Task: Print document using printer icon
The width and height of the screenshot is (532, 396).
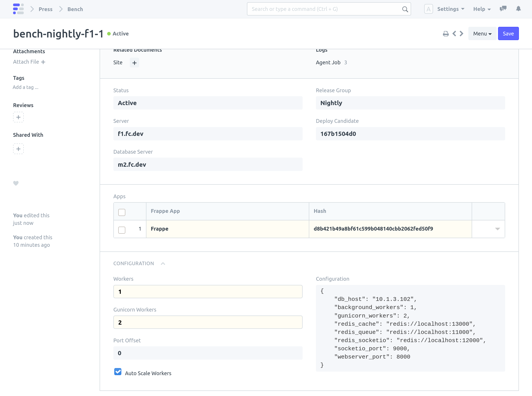Action: click(446, 34)
